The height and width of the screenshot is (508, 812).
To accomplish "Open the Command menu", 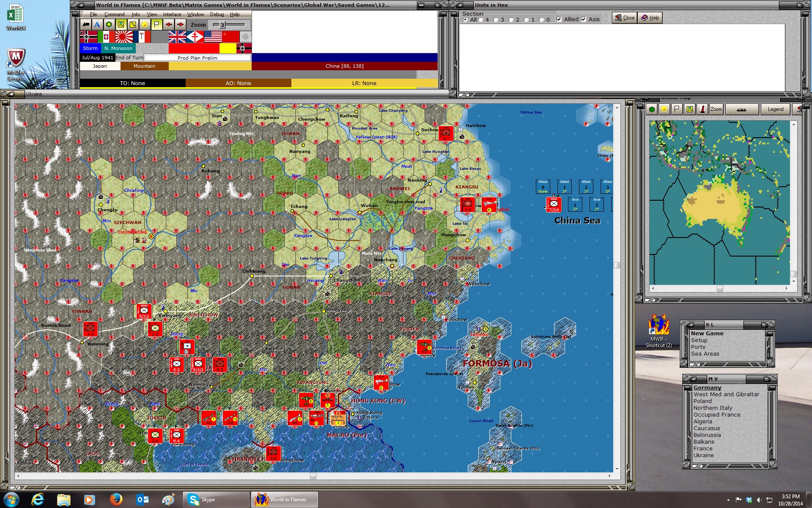I will pyautogui.click(x=115, y=14).
